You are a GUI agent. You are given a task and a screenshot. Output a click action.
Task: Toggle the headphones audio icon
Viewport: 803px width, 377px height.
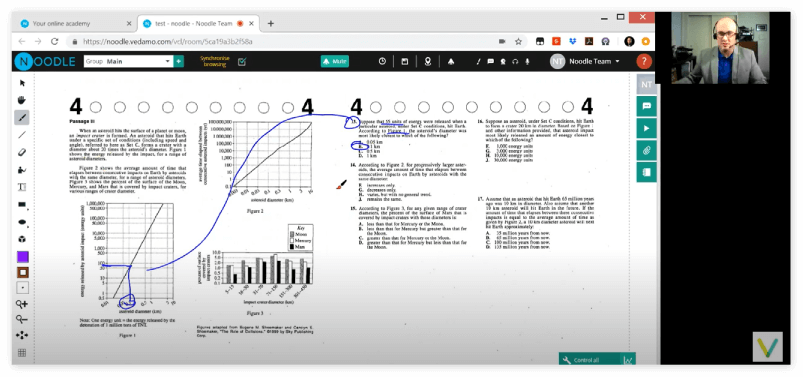click(x=515, y=61)
